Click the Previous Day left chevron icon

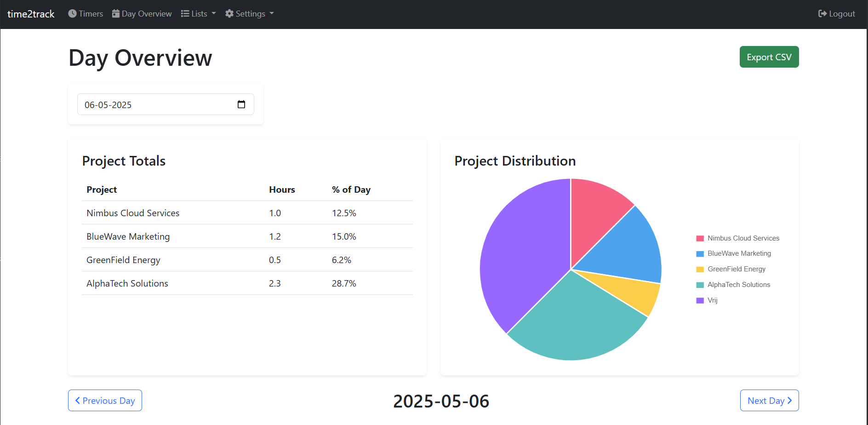(x=78, y=401)
